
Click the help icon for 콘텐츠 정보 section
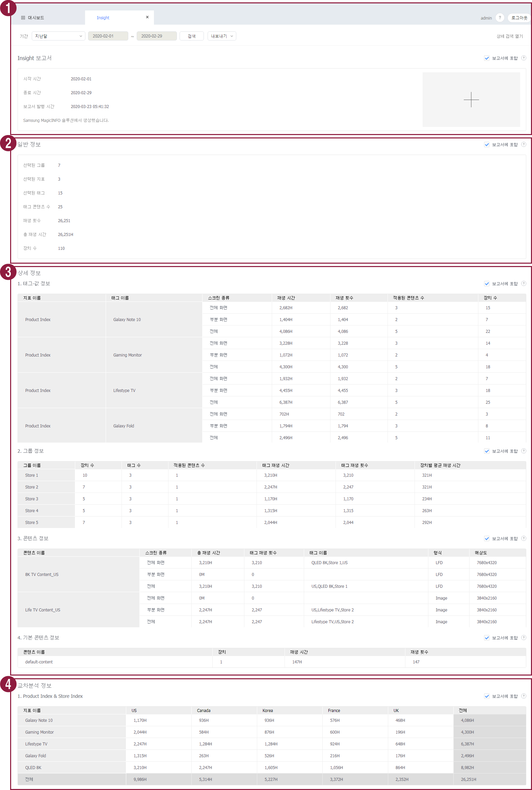pos(524,538)
